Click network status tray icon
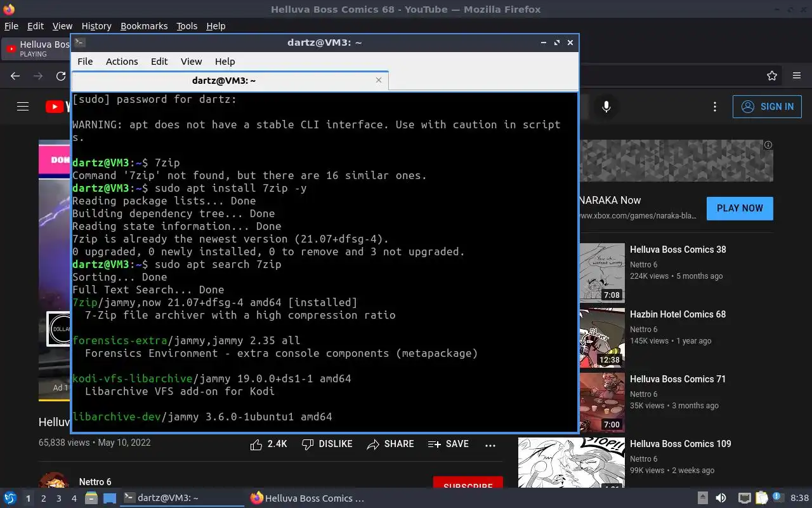Screen dimensions: 812x508 (744, 498)
